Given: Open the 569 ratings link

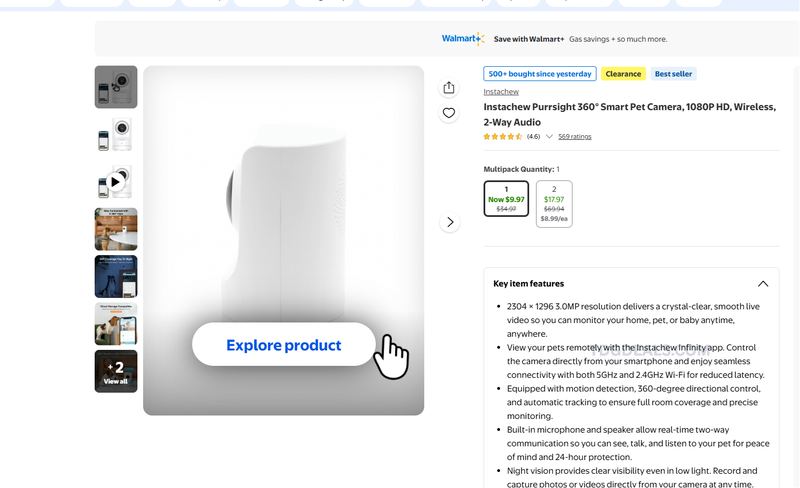Looking at the screenshot, I should tap(574, 136).
